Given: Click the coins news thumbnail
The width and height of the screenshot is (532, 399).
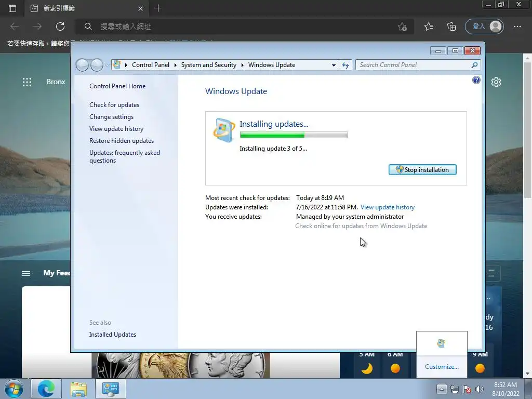Looking at the screenshot, I should pyautogui.click(x=181, y=365).
